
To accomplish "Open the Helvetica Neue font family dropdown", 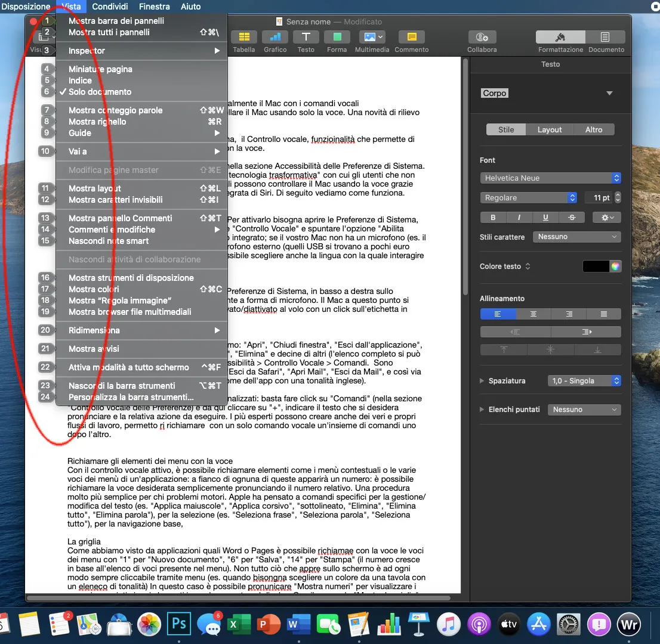I will point(550,178).
